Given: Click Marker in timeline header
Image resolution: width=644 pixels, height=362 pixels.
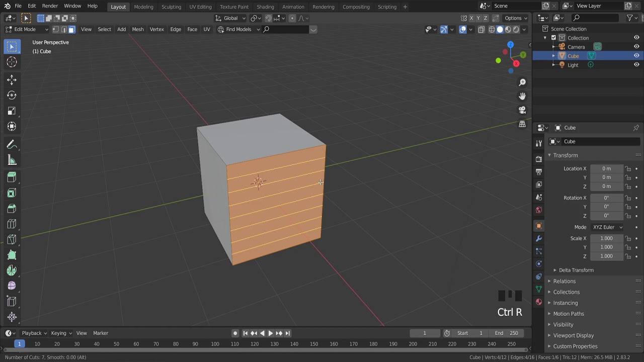Looking at the screenshot, I should point(101,333).
